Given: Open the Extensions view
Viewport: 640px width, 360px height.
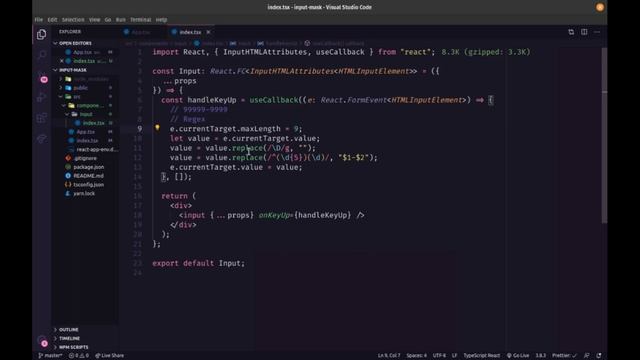Looking at the screenshot, I should [41, 118].
